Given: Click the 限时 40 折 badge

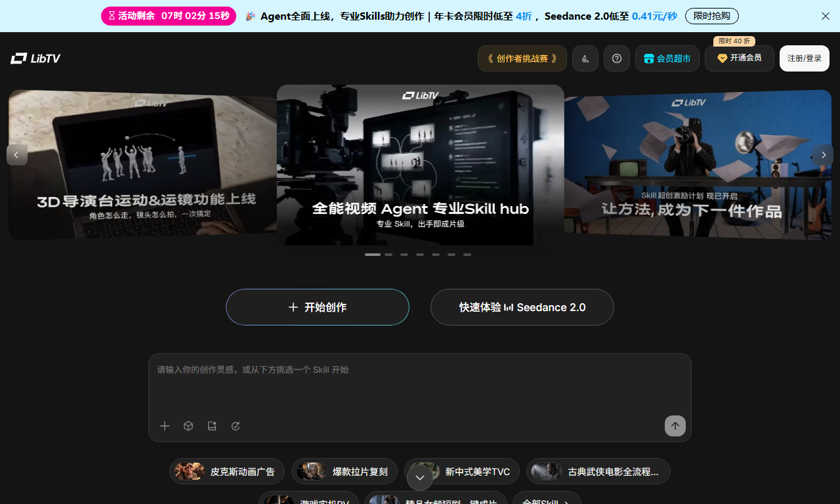Looking at the screenshot, I should 734,41.
